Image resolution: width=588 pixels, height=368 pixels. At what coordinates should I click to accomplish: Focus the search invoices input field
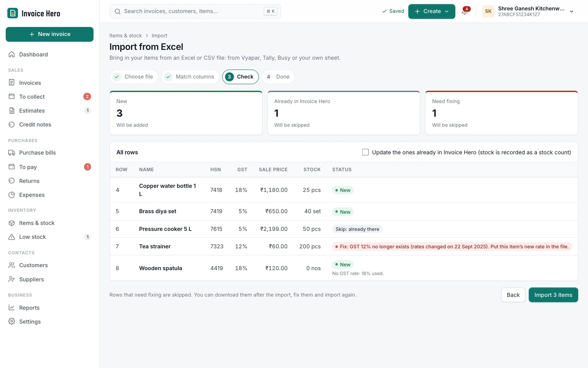[x=195, y=11]
